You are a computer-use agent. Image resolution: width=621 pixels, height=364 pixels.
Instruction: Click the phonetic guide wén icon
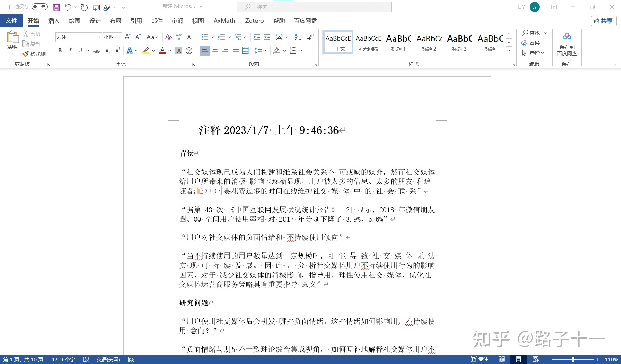(179, 37)
